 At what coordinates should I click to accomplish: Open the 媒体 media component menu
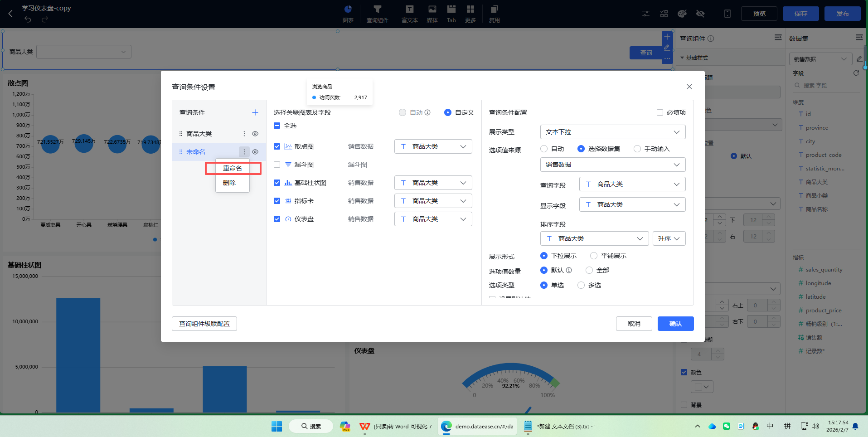[432, 14]
